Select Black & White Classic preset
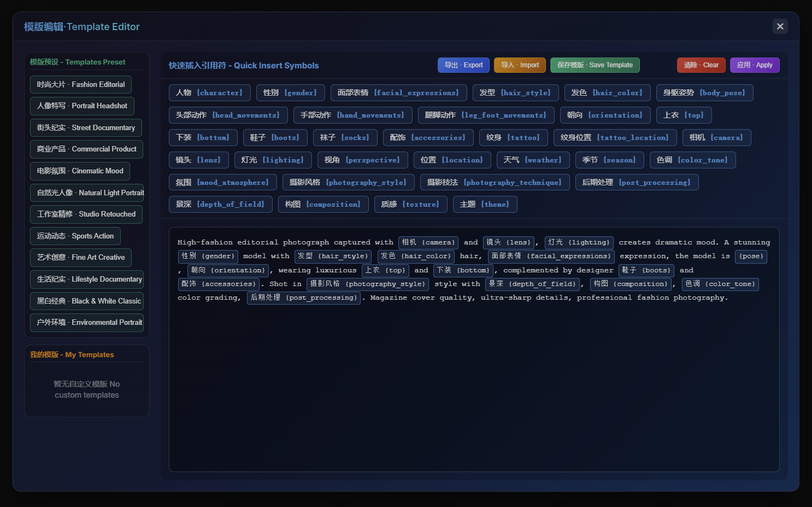 (87, 301)
